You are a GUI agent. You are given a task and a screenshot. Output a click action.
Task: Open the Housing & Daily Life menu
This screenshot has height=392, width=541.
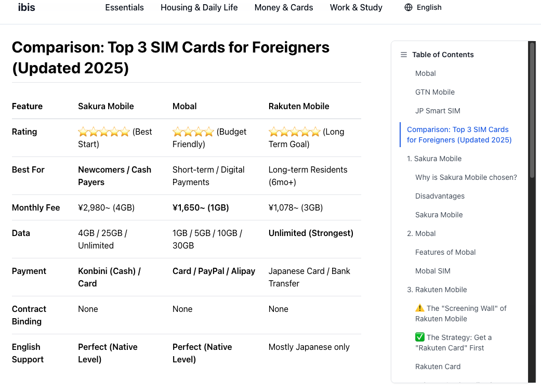(x=199, y=7)
